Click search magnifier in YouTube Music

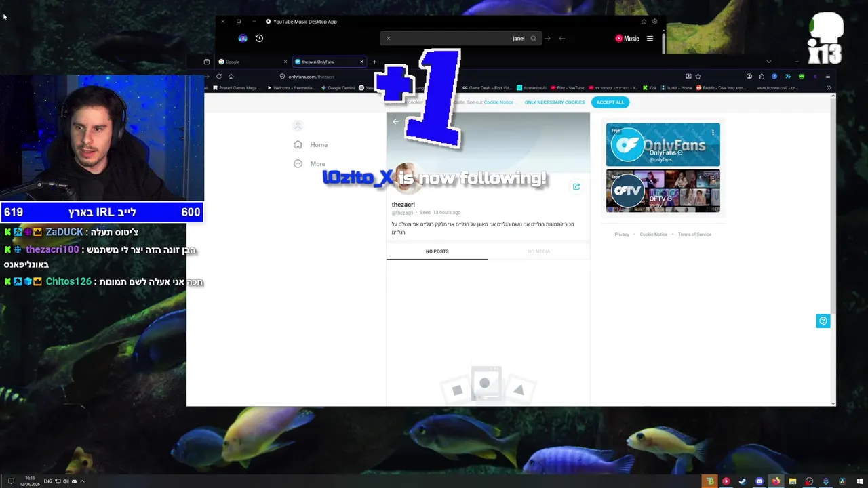(x=533, y=39)
